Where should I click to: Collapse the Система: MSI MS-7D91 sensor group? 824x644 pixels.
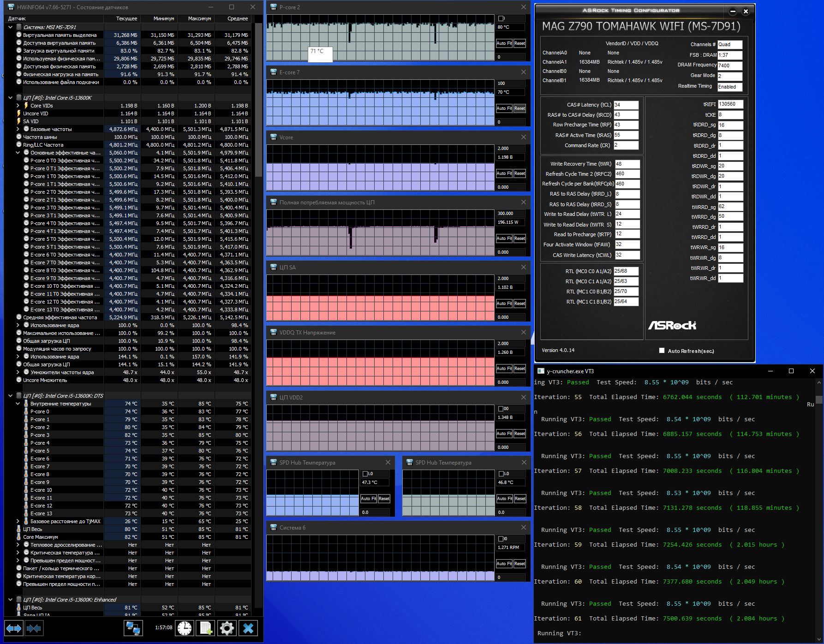click(x=11, y=27)
